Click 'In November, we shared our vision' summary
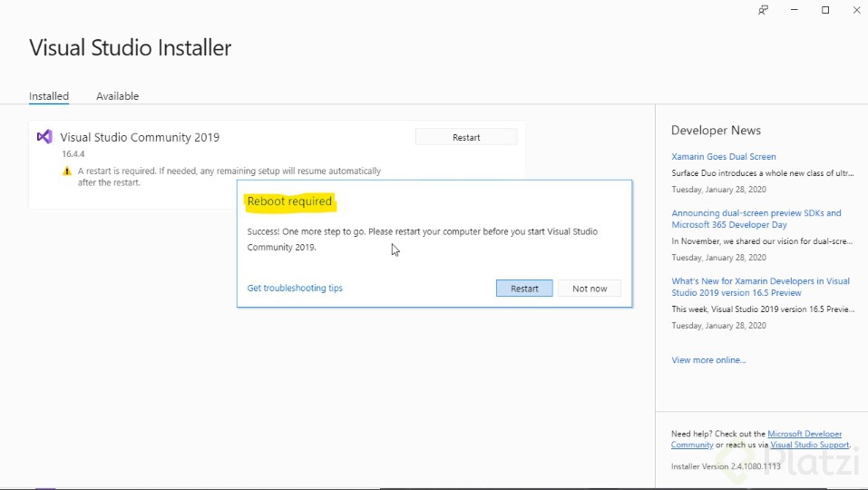Screen dimensions: 868x490 pyautogui.click(x=762, y=240)
